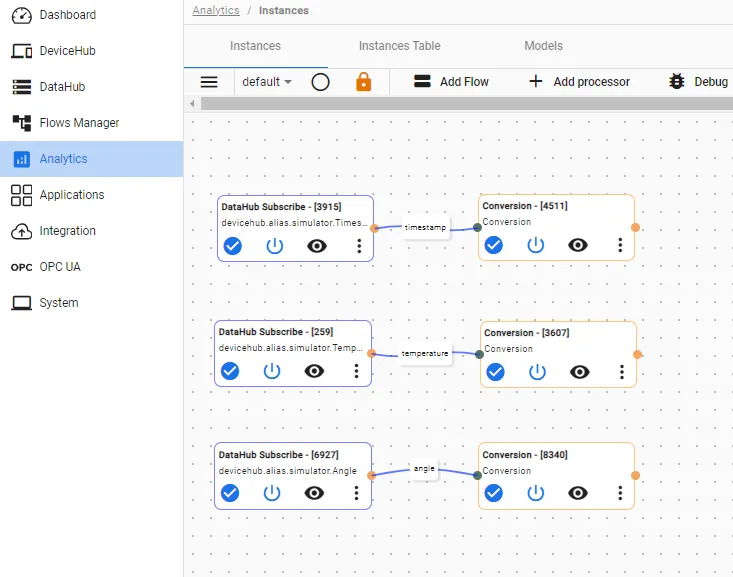Image resolution: width=733 pixels, height=577 pixels.
Task: Open three-dot menu of Conversion [3607]
Action: 622,372
